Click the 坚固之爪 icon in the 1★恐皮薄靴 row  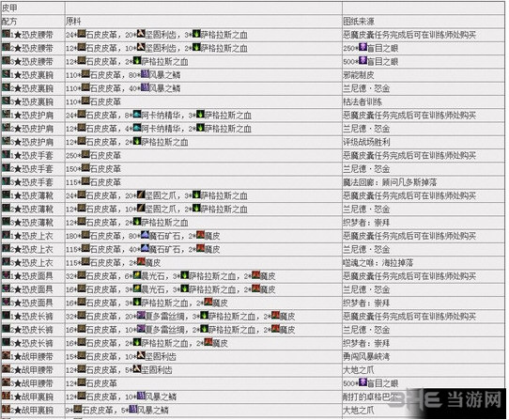click(x=141, y=194)
